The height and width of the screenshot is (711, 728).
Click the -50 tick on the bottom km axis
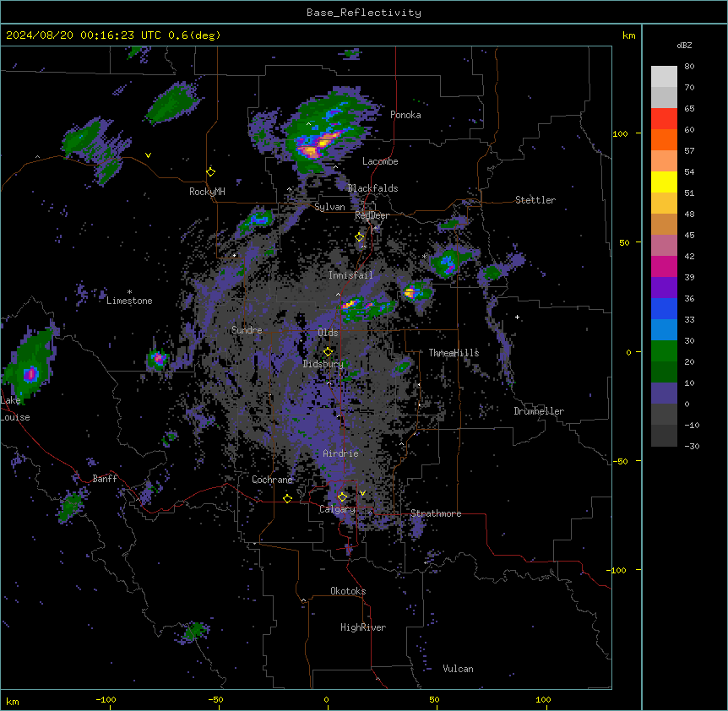coord(215,699)
